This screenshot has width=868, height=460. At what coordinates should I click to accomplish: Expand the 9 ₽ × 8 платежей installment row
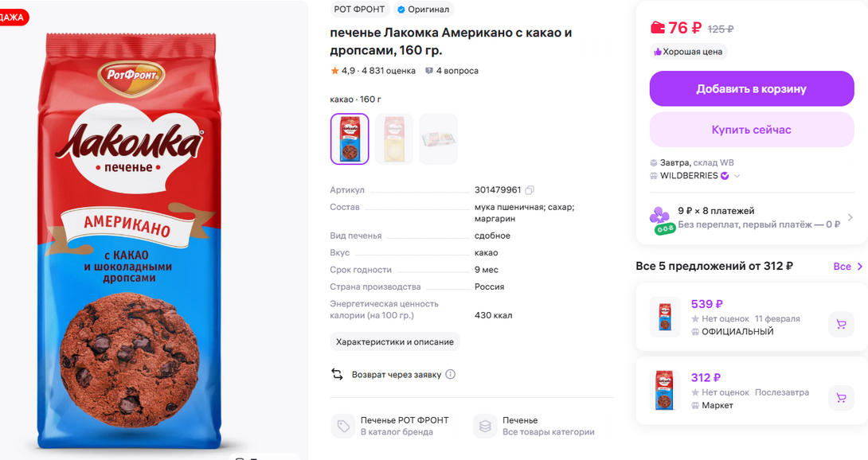(x=850, y=217)
